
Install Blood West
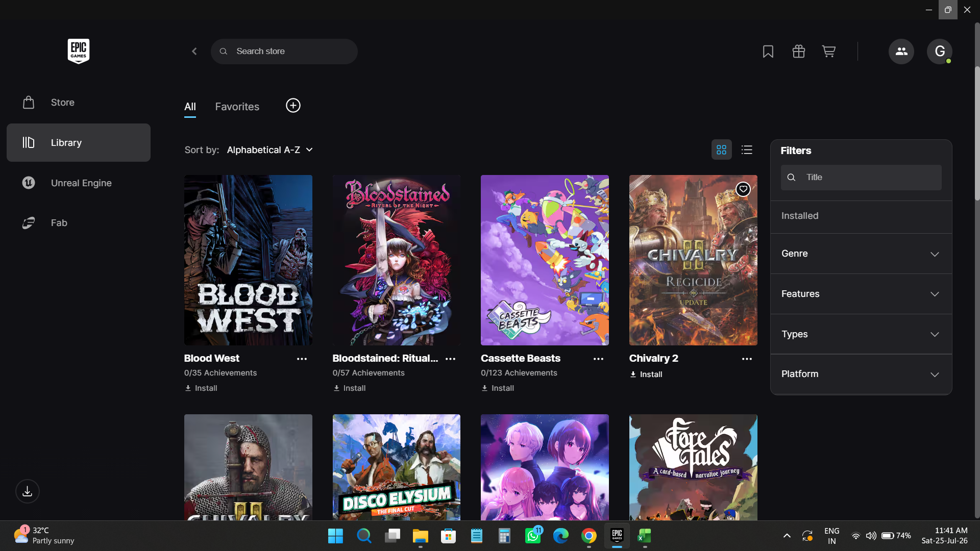[x=201, y=388]
